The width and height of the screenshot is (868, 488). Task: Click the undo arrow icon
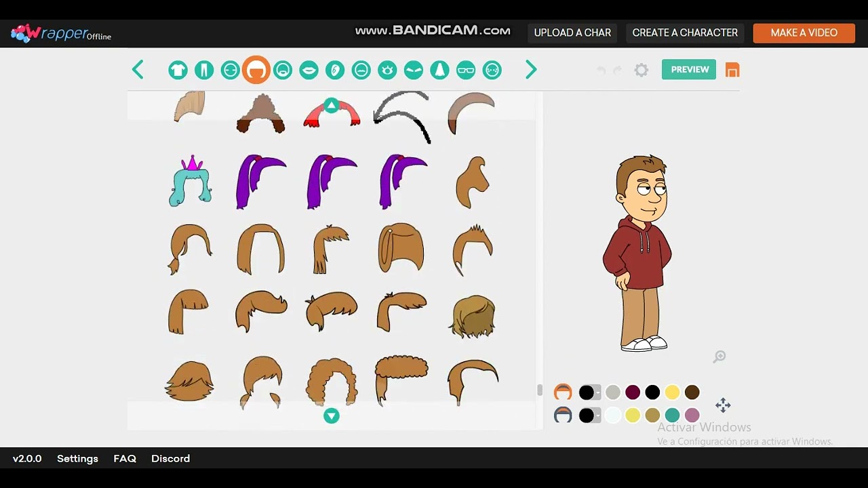[x=601, y=70]
